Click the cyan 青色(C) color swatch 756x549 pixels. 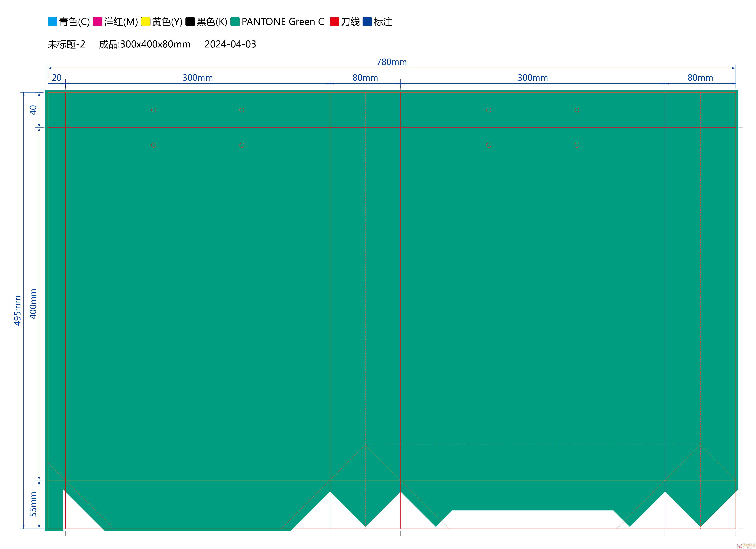pos(52,22)
